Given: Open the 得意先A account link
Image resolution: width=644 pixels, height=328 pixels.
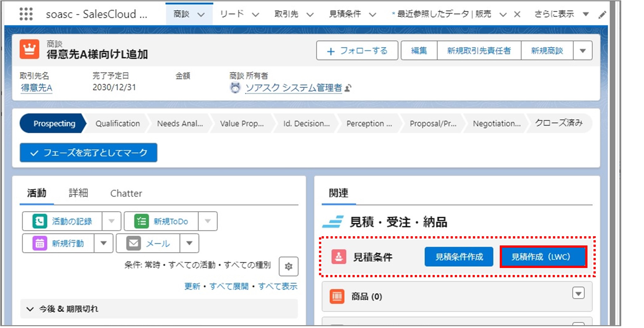Looking at the screenshot, I should pos(36,88).
